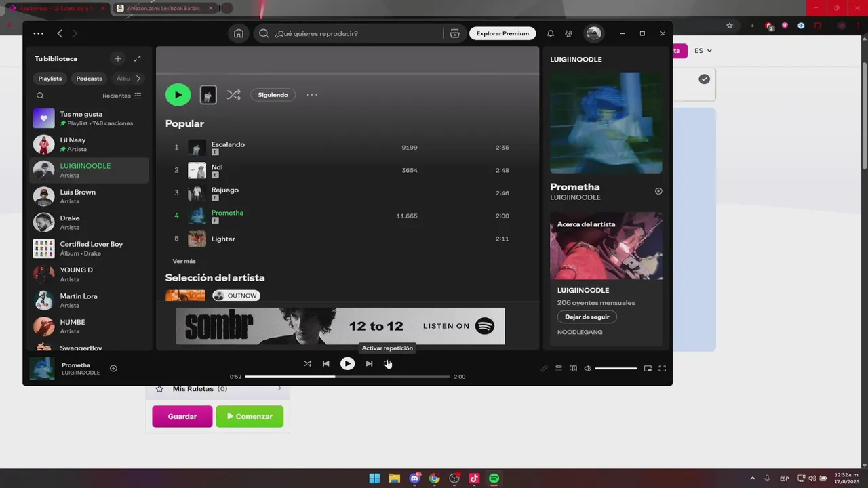Enable repeat in the player bar
The image size is (868, 488).
388,364
